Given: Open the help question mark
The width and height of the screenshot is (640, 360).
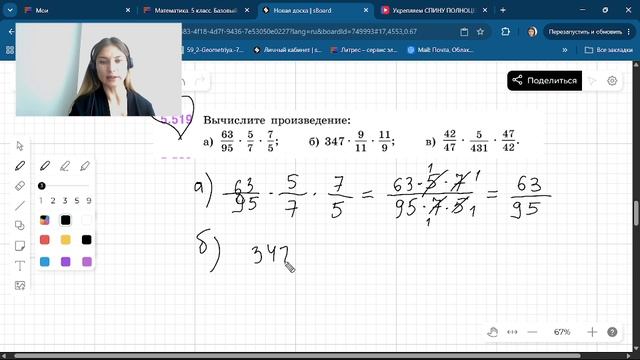Looking at the screenshot, I should click(x=612, y=332).
